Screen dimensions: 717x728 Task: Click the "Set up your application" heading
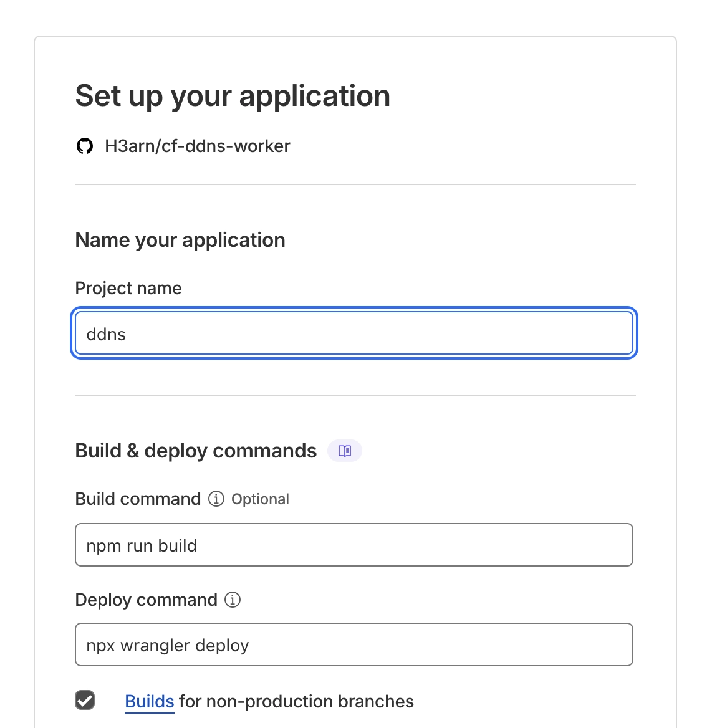click(233, 96)
